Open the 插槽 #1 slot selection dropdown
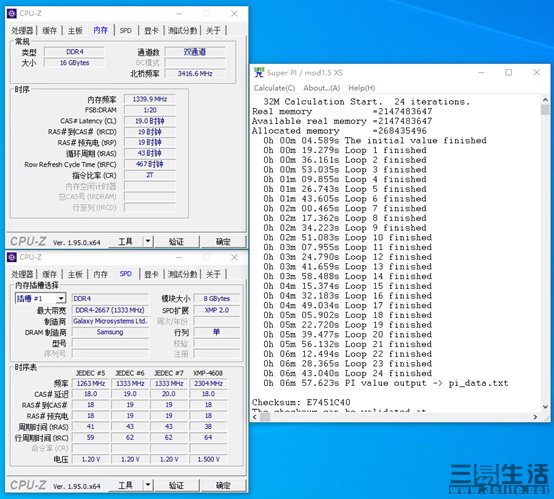 pos(61,298)
